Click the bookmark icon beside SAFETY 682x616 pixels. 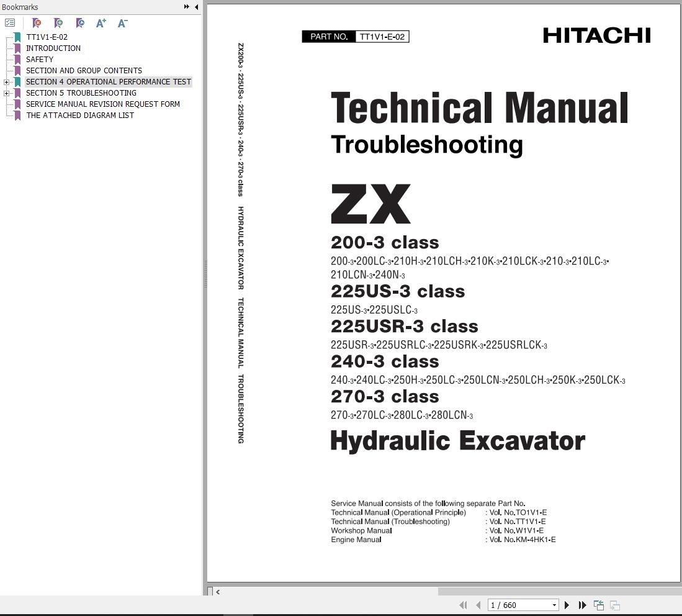click(18, 59)
